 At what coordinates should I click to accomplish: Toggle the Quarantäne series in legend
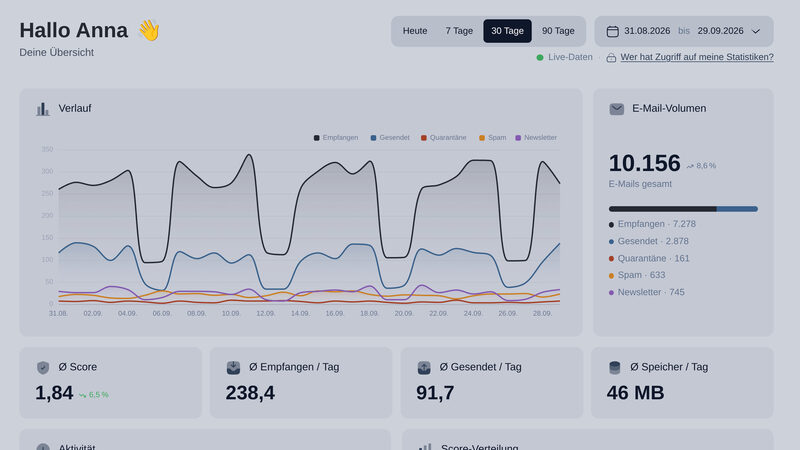(x=443, y=138)
